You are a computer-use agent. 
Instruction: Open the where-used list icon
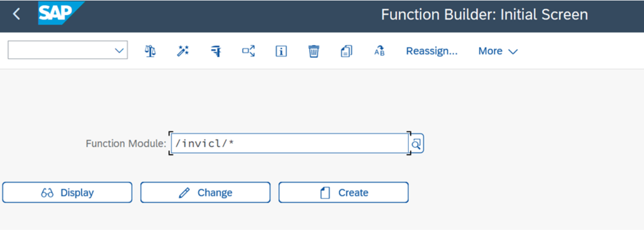click(248, 51)
